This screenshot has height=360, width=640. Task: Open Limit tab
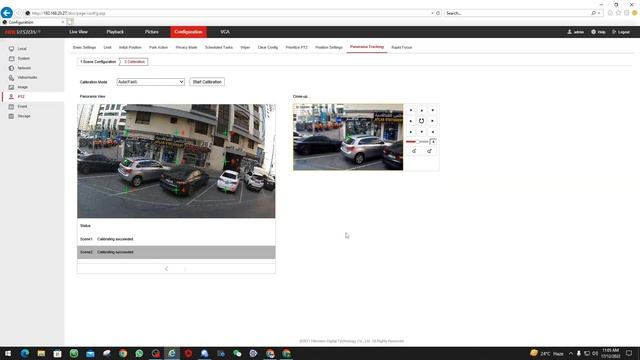[x=107, y=47]
